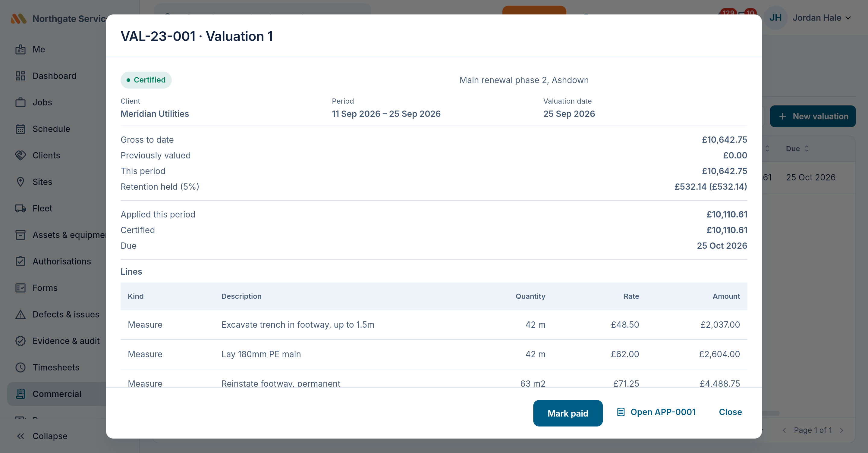868x453 pixels.
Task: Click the Excavate trench in footway line
Action: (x=434, y=325)
